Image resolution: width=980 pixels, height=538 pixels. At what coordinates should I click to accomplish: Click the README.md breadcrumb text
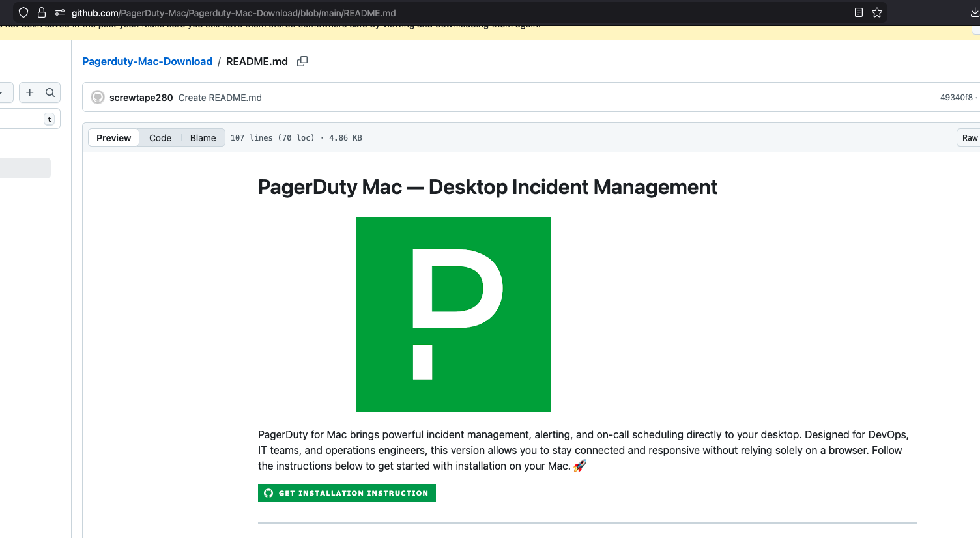click(257, 61)
